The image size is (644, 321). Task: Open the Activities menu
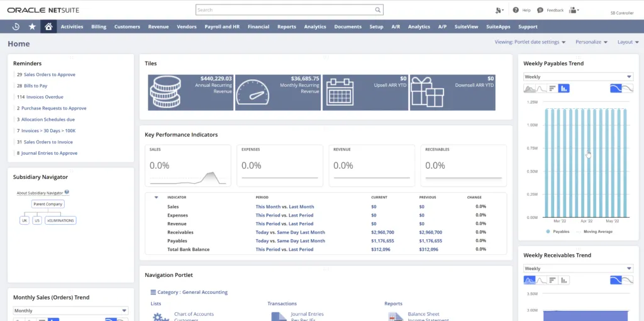pyautogui.click(x=72, y=26)
